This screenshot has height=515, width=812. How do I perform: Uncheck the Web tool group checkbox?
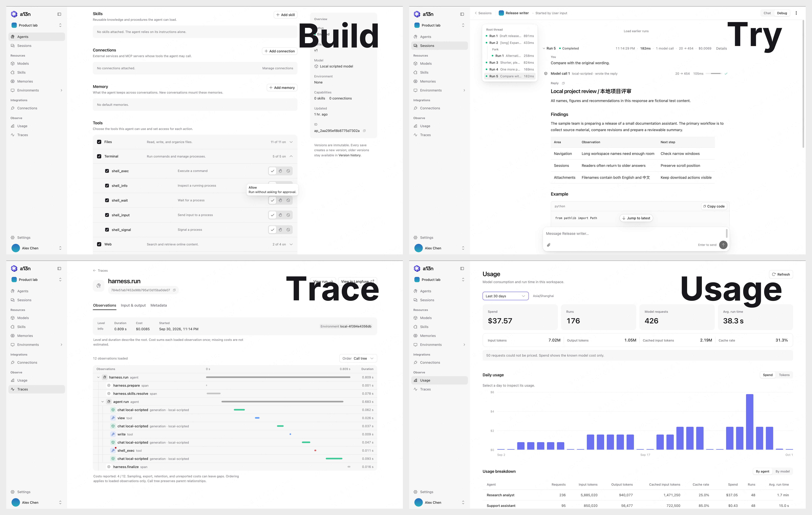pyautogui.click(x=99, y=244)
